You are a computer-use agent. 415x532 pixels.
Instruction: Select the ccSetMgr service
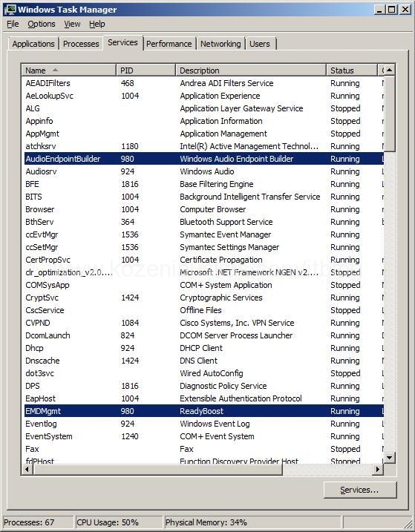(x=203, y=247)
